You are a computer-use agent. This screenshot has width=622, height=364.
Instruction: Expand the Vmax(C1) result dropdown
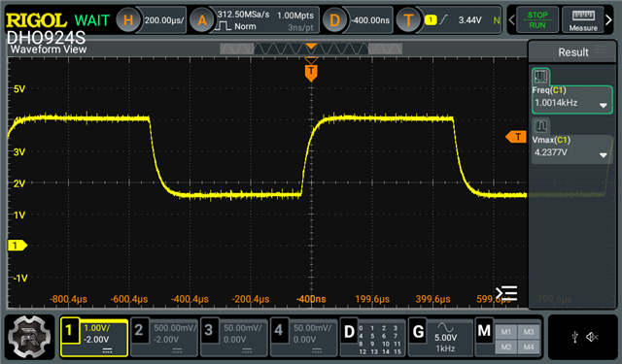pos(603,155)
